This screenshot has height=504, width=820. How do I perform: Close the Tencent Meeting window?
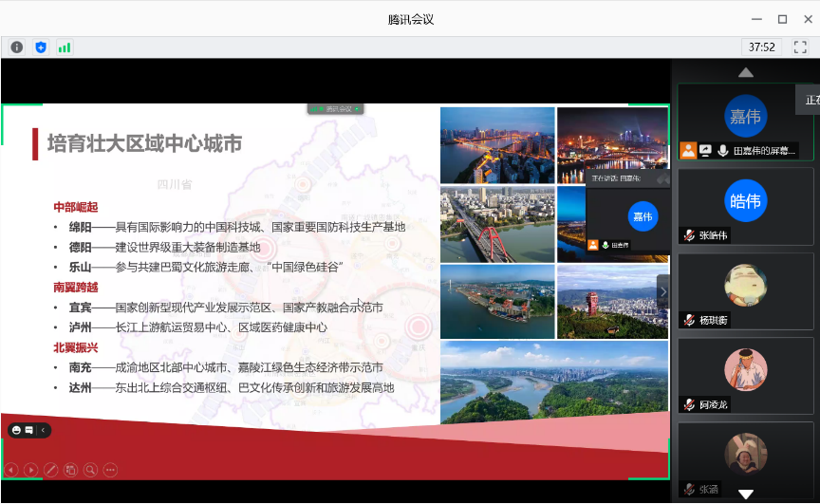point(808,19)
